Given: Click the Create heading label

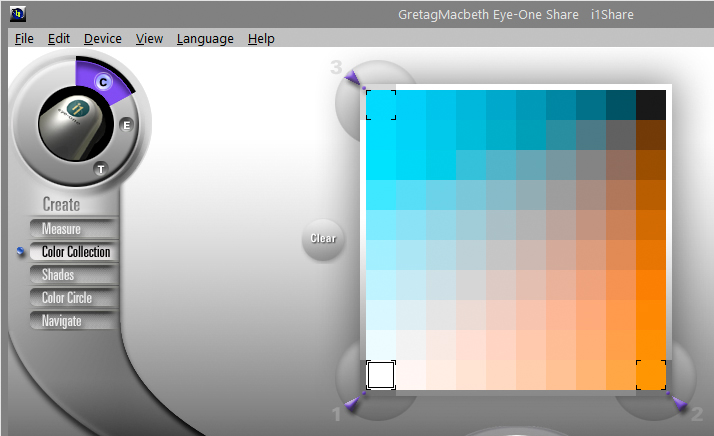Looking at the screenshot, I should tap(61, 204).
